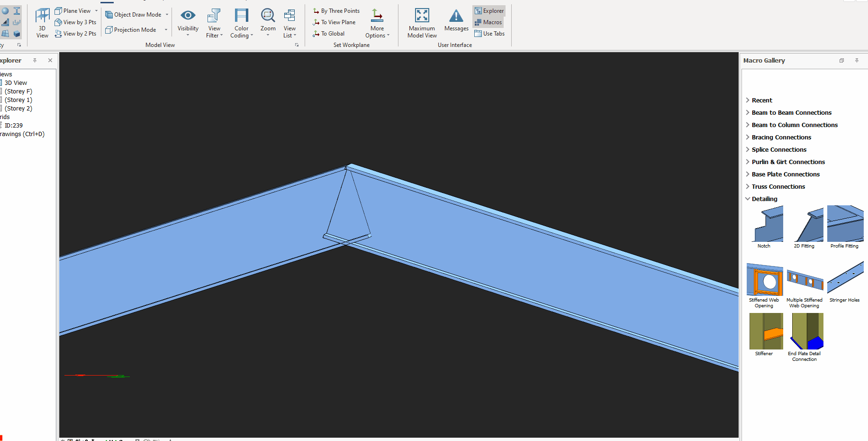Click the Zoom magnifier tool
This screenshot has height=441, width=868.
point(268,16)
